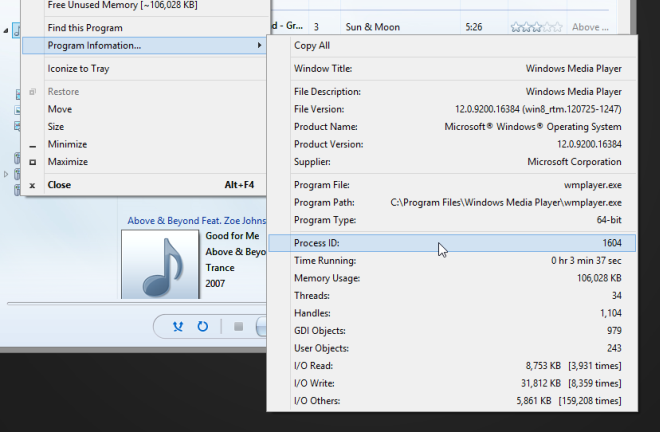Click Free Unused Memory menu entry
Viewport: 660px width, 432px height.
[x=144, y=5]
